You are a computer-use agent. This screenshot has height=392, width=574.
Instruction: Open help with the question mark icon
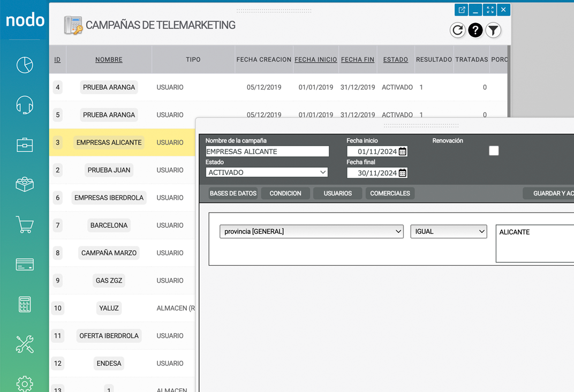click(x=475, y=30)
